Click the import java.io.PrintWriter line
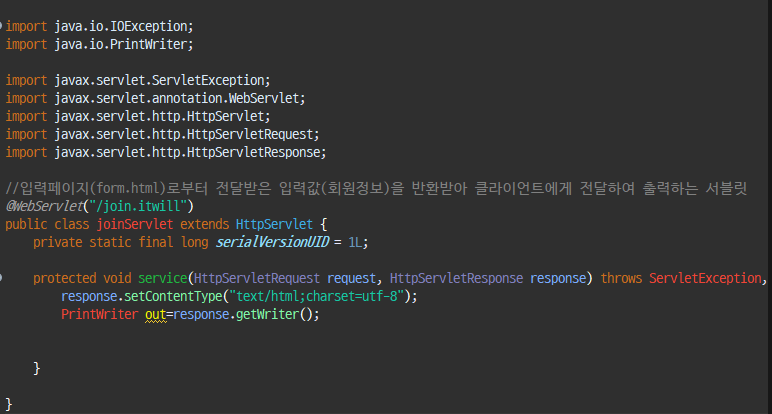 [99, 44]
